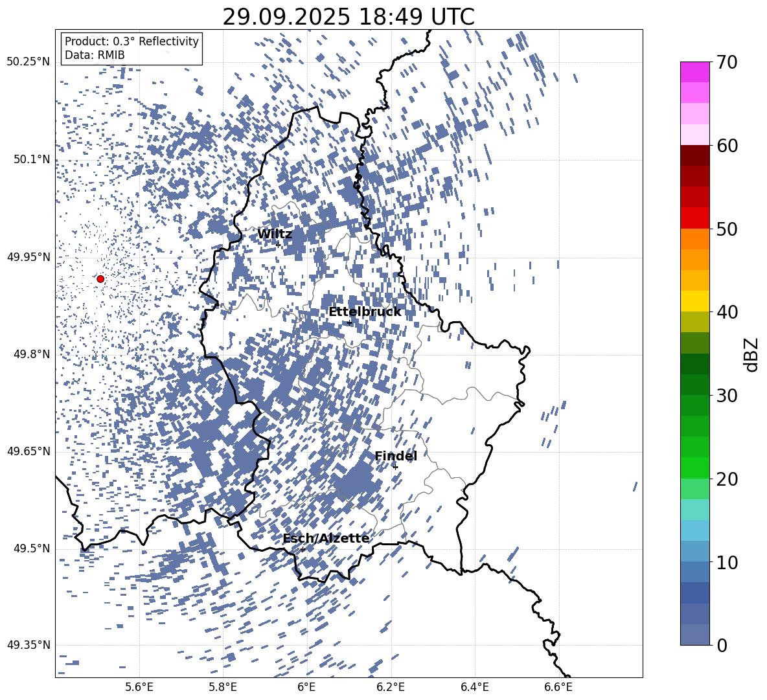Click the 5.6°E longitude label
The width and height of the screenshot is (767, 700).
coord(139,687)
